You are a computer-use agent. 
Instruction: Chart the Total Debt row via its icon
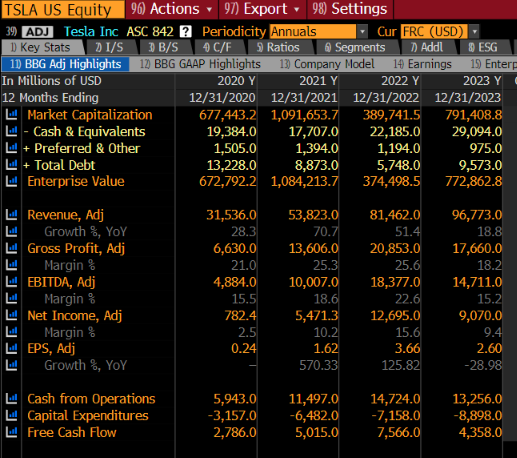11,165
